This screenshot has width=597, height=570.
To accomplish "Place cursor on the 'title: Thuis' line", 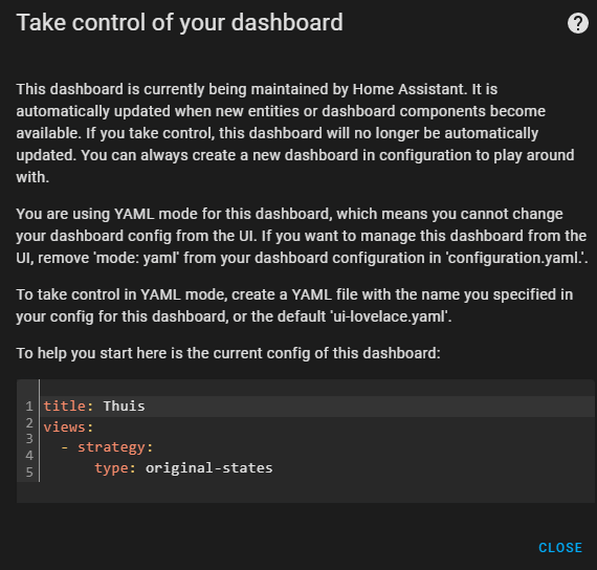I will coord(317,406).
